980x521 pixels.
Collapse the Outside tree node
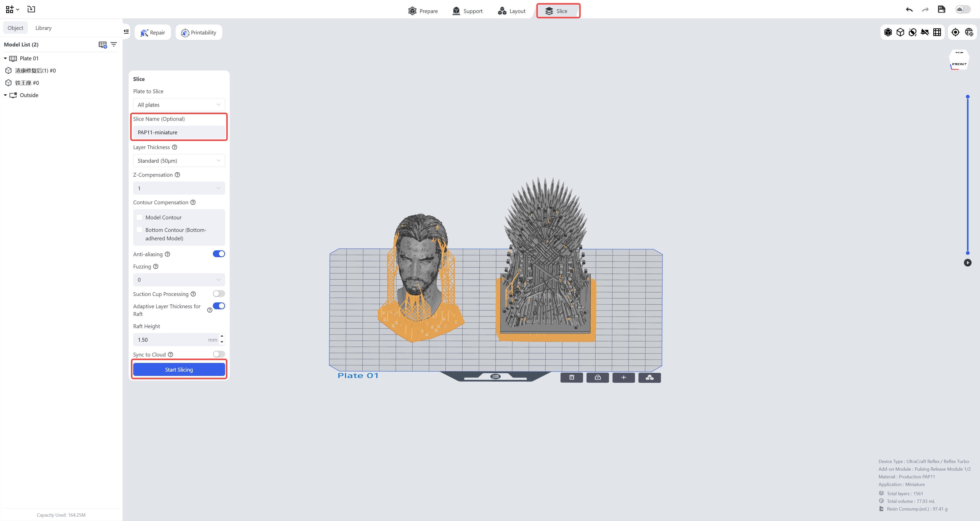(5, 95)
